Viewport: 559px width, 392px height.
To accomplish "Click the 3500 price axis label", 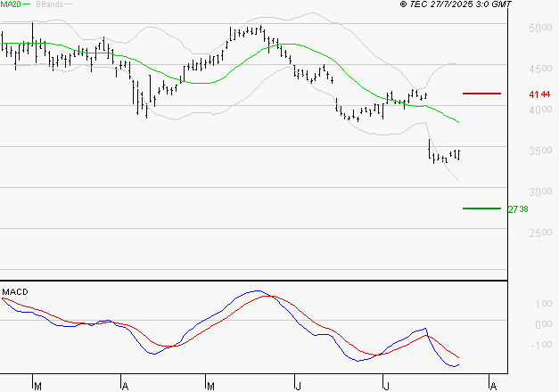I will 540,151.
